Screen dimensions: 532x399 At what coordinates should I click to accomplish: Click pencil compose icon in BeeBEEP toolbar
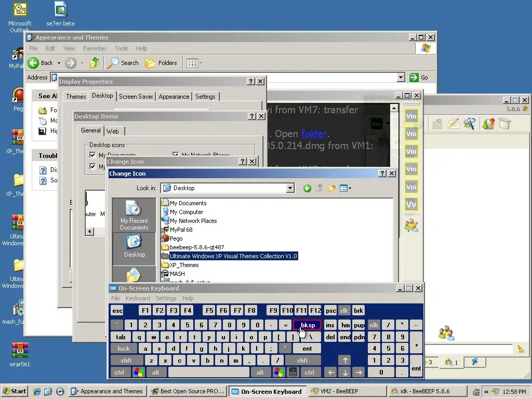454,124
